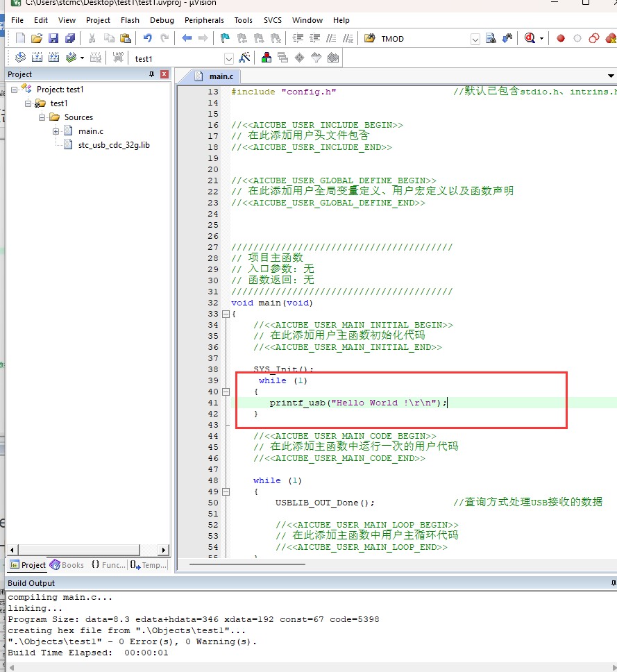Fold the while block at line 40
617x672 pixels.
pyautogui.click(x=226, y=392)
